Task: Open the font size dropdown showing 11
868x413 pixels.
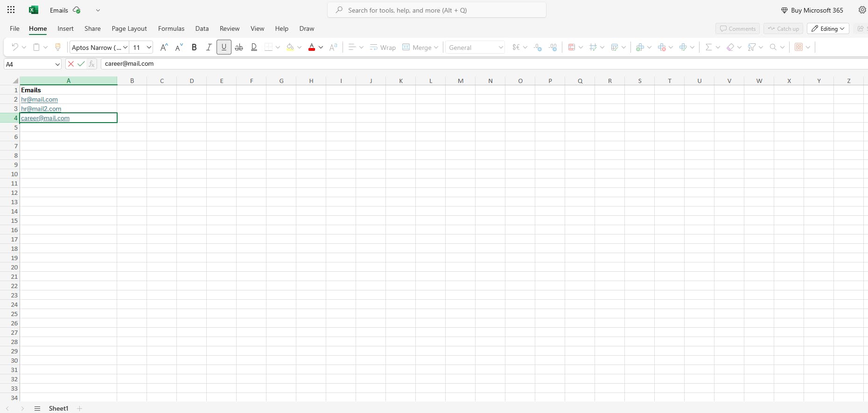Action: pos(142,47)
